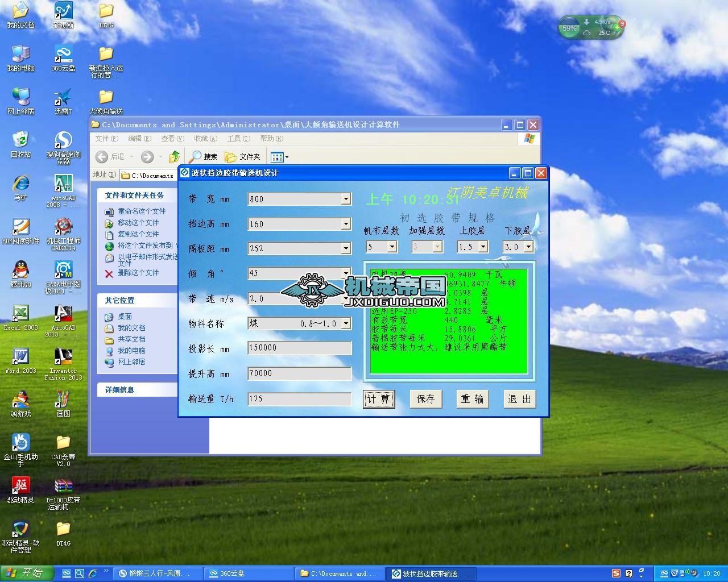
Task: Expand the 带宽 mm dropdown
Action: [x=346, y=199]
